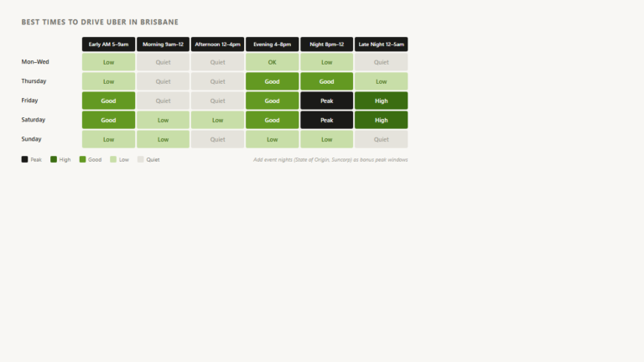Click the Friday Night Peak cell
The width and height of the screenshot is (644, 362).
pyautogui.click(x=326, y=101)
